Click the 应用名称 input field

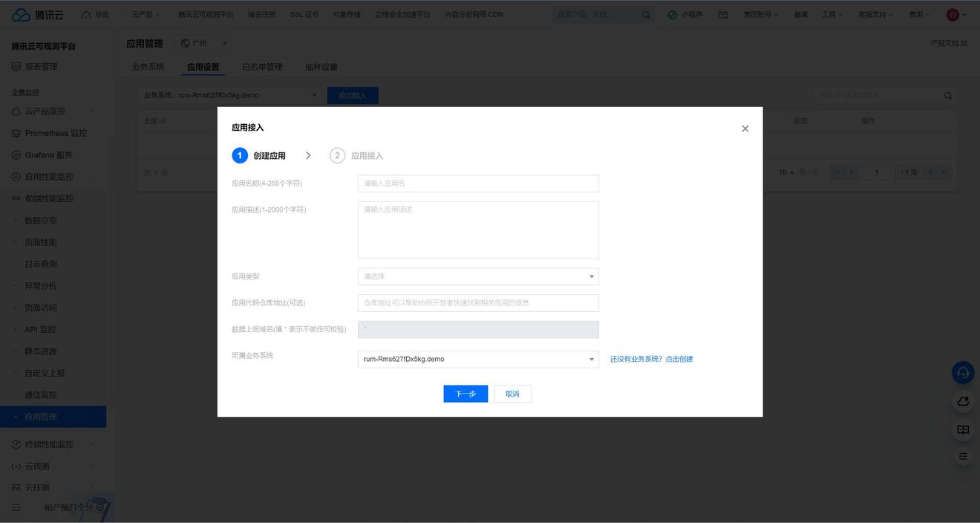coord(478,183)
